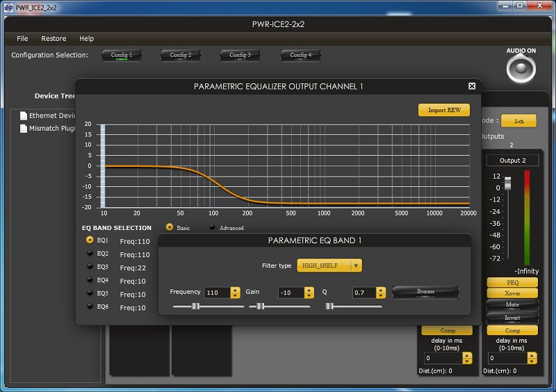Close the Parametric Equalizer dialog

pos(472,86)
